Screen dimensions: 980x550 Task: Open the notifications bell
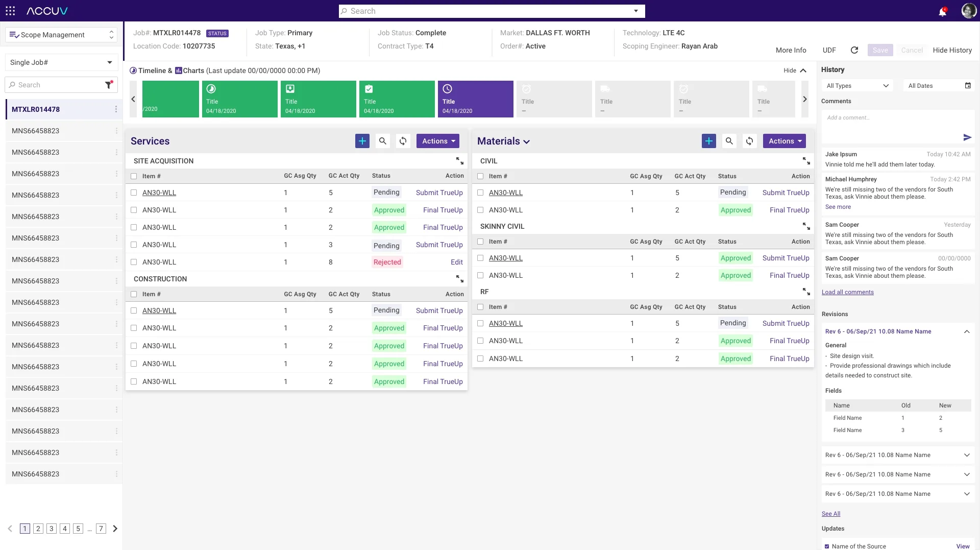(x=942, y=11)
